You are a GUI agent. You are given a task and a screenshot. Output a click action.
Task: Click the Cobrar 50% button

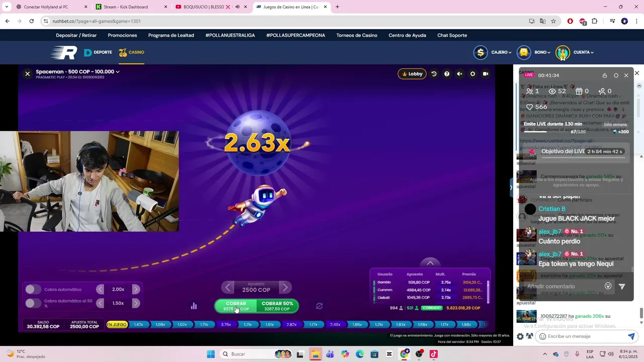coord(277,306)
